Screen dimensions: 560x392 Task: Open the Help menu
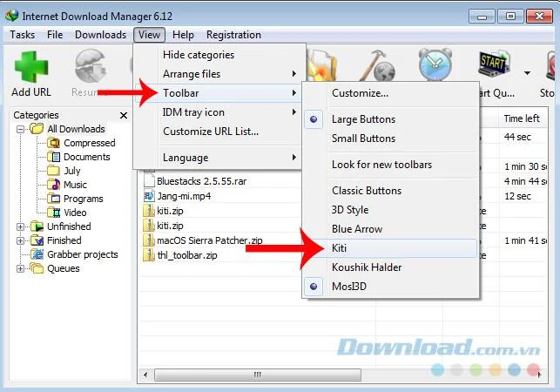click(x=183, y=35)
